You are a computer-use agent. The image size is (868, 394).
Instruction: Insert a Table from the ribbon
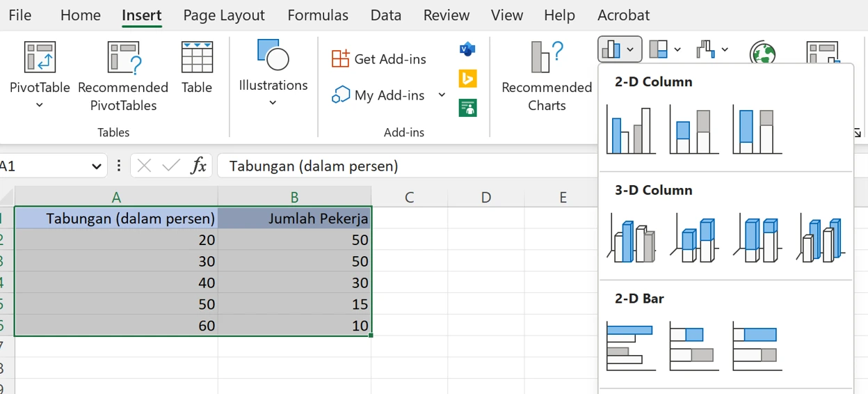[x=197, y=68]
